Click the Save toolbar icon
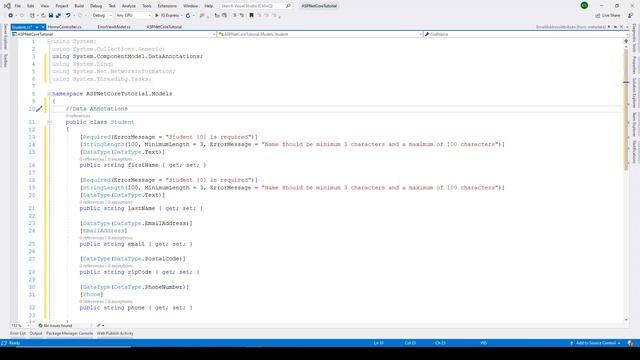This screenshot has height=360, width=640. (x=51, y=16)
